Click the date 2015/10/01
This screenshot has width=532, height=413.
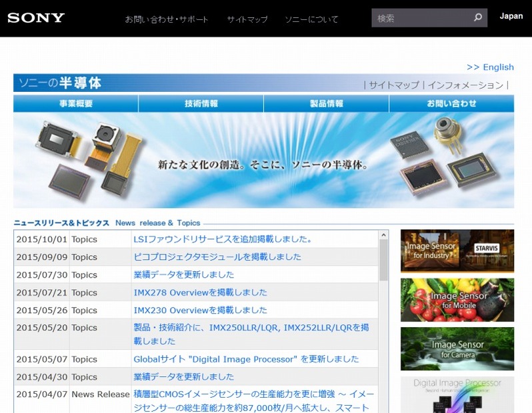(x=42, y=239)
